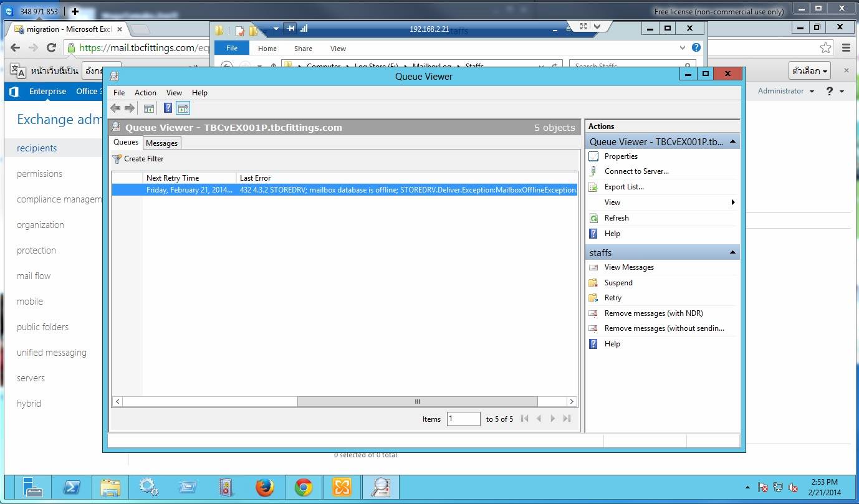
Task: Go to the last page of queue items
Action: pyautogui.click(x=567, y=419)
